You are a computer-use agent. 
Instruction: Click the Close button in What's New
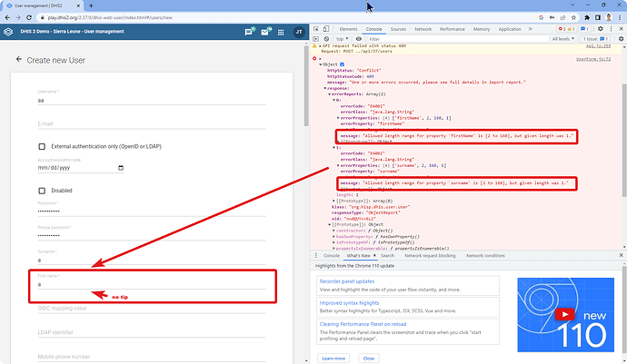pos(369,359)
